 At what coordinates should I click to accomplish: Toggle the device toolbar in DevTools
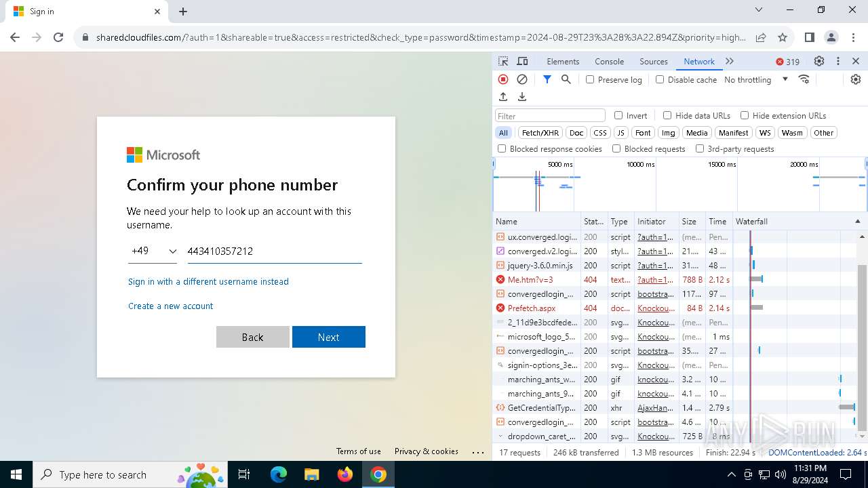pyautogui.click(x=522, y=61)
